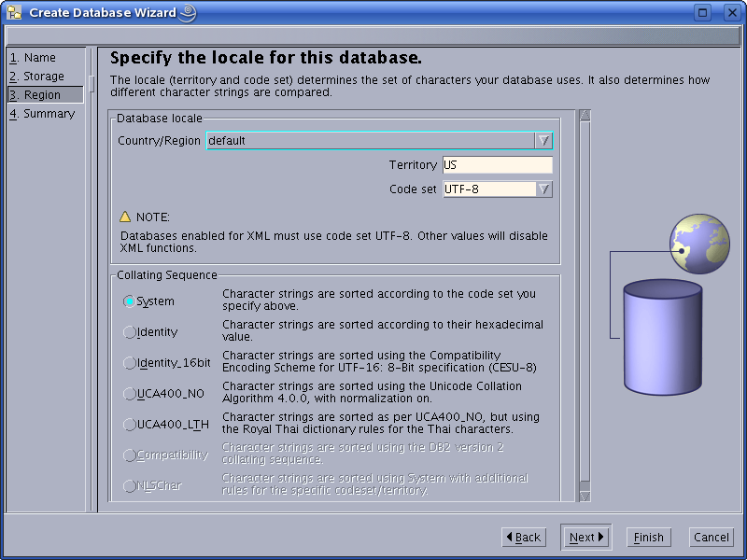Click the Territory input field showing US

click(498, 165)
